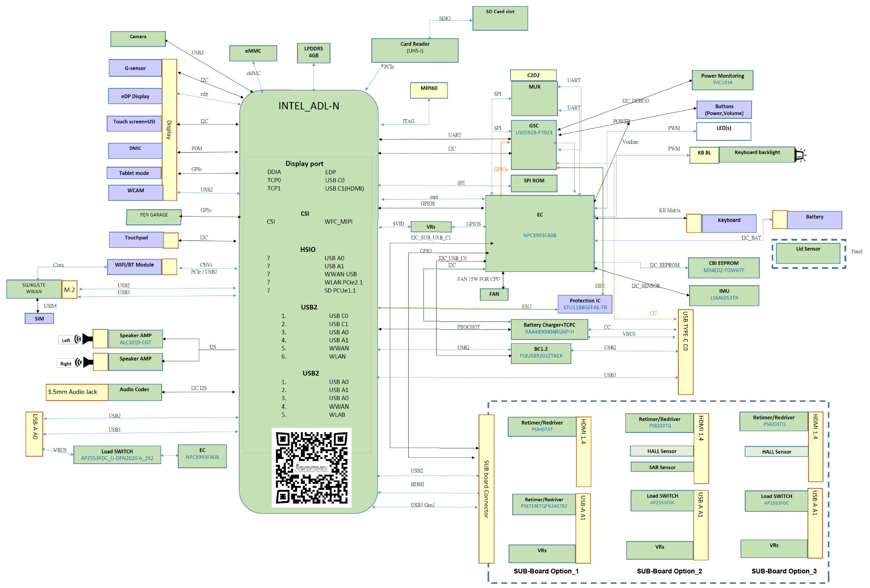Select the WIFI/BT Module block
This screenshot has height=588, width=870.
[134, 267]
